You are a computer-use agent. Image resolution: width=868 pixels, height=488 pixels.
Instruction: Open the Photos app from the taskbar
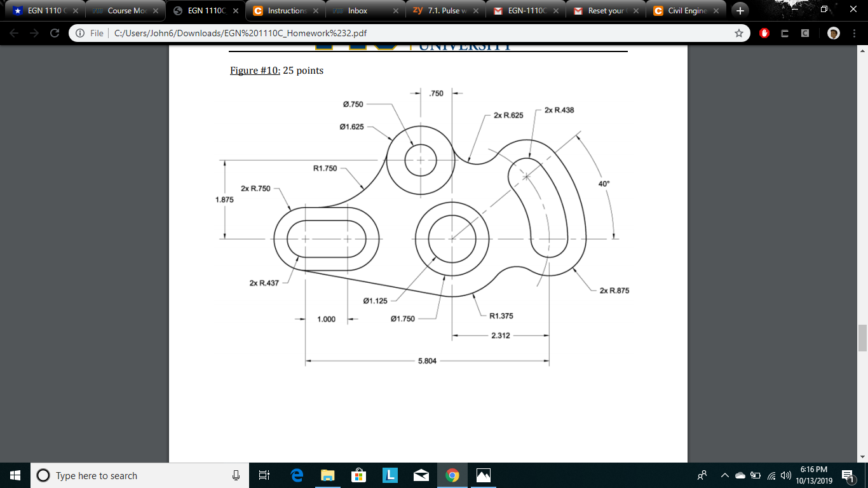pyautogui.click(x=482, y=475)
